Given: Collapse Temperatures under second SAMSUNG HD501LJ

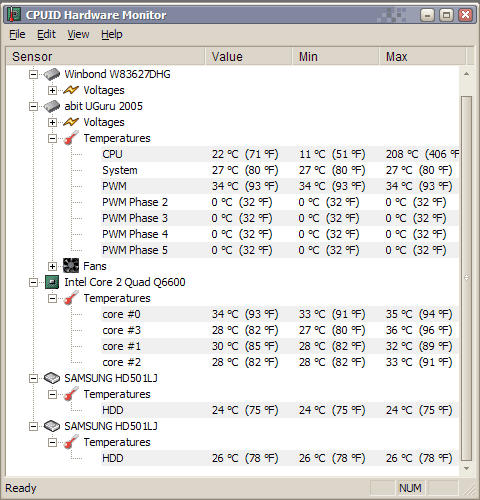Looking at the screenshot, I should click(52, 442).
